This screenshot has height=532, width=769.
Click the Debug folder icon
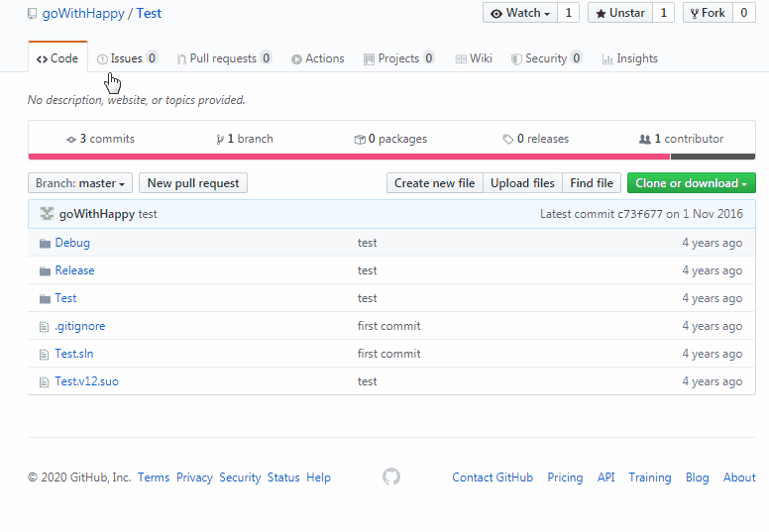click(x=45, y=243)
